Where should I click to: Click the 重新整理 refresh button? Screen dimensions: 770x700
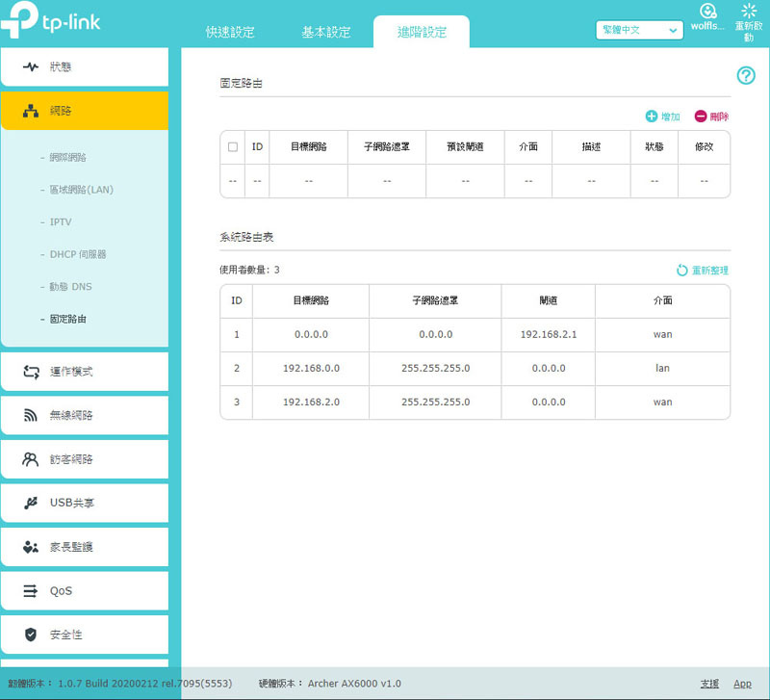[703, 271]
